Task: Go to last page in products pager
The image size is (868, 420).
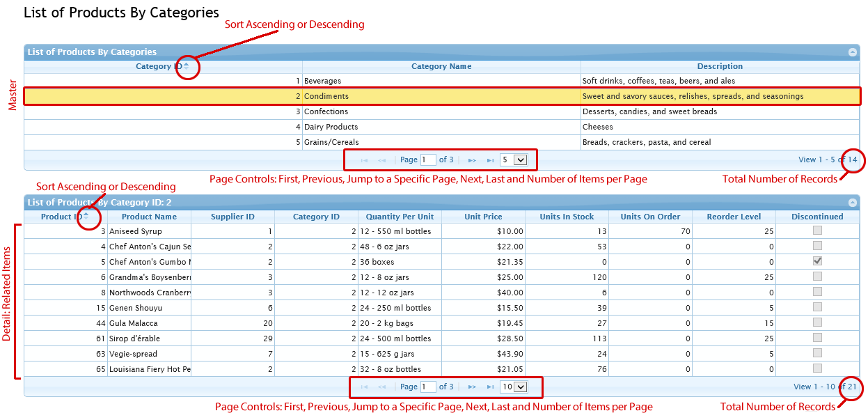Action: 490,387
